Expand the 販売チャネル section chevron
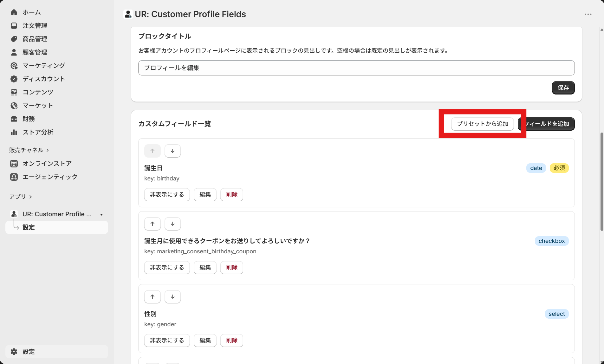 (x=48, y=150)
